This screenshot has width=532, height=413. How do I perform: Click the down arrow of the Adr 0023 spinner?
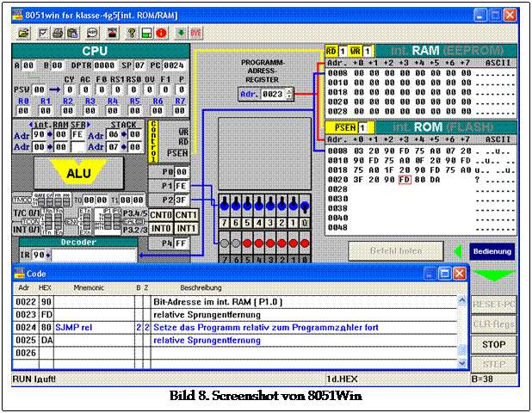point(289,96)
